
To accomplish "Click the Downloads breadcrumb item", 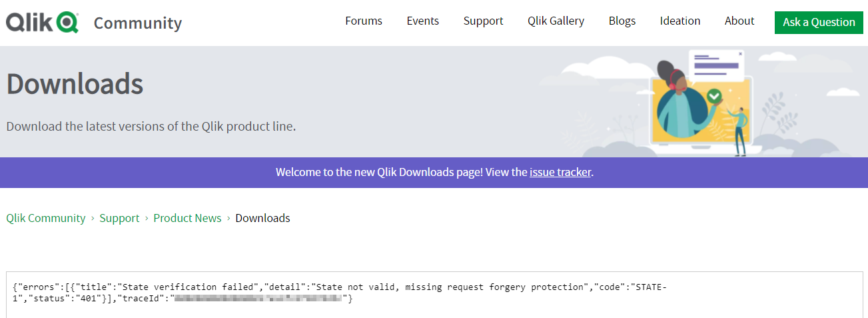I will [263, 219].
